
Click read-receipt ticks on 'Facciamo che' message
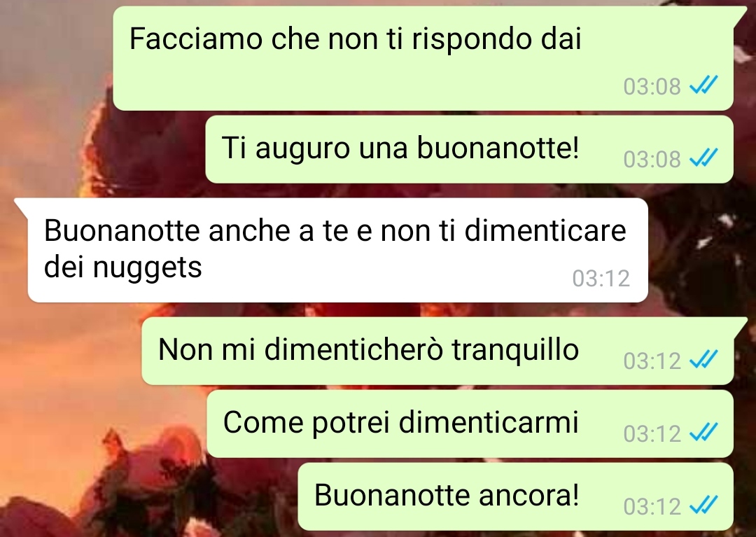(703, 85)
